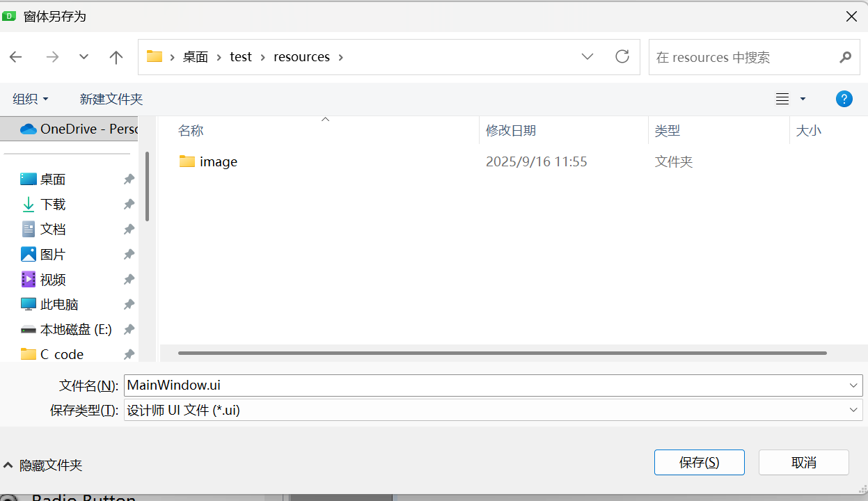Image resolution: width=868 pixels, height=501 pixels.
Task: Expand chevron after 桌面 in path
Action: 219,57
